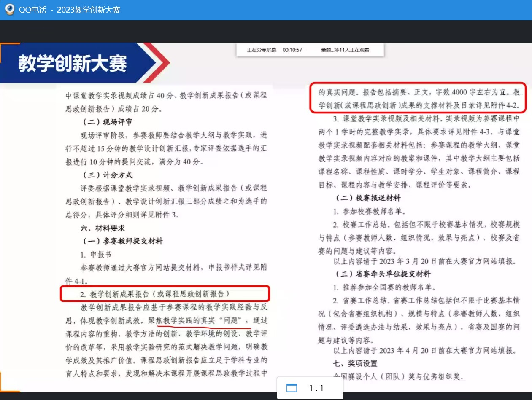Click the window title 2023教学创新大赛
Image resolution: width=532 pixels, height=400 pixels.
[89, 10]
